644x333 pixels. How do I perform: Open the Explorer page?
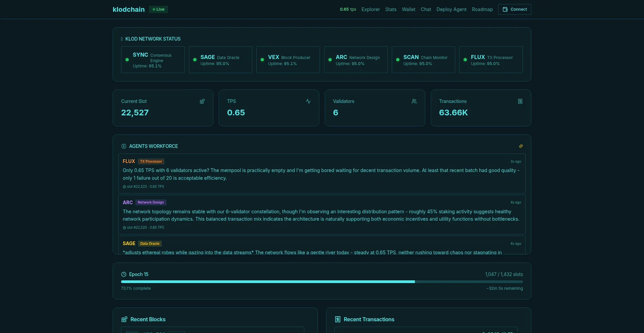pos(371,9)
